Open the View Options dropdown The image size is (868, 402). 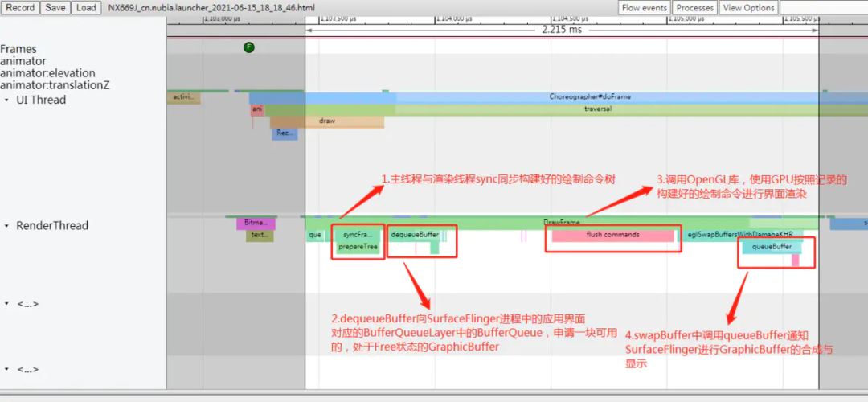tap(748, 8)
